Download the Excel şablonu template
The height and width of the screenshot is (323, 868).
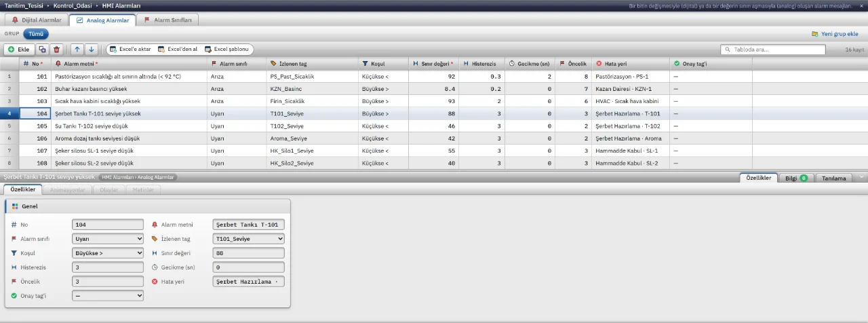[x=228, y=50]
